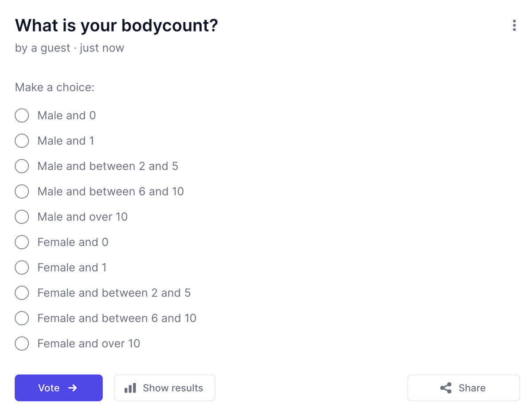Screen dimensions: 532x416
Task: Submit your choice with Vote button
Action: [x=59, y=388]
